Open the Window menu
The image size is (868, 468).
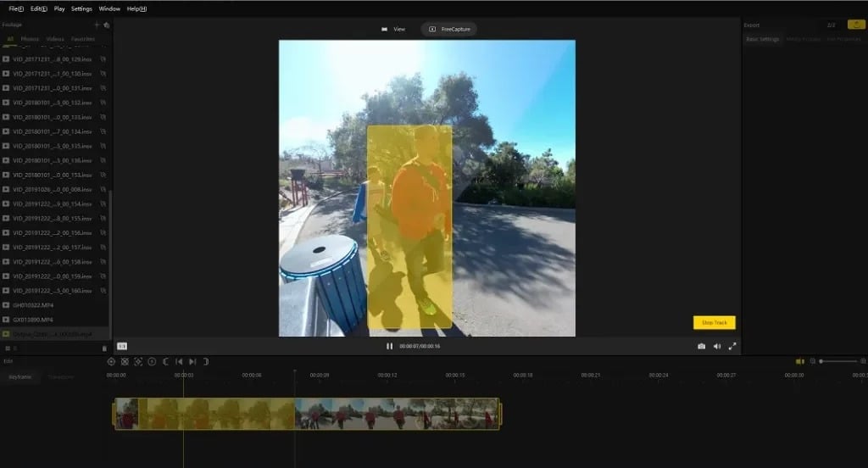click(x=109, y=8)
